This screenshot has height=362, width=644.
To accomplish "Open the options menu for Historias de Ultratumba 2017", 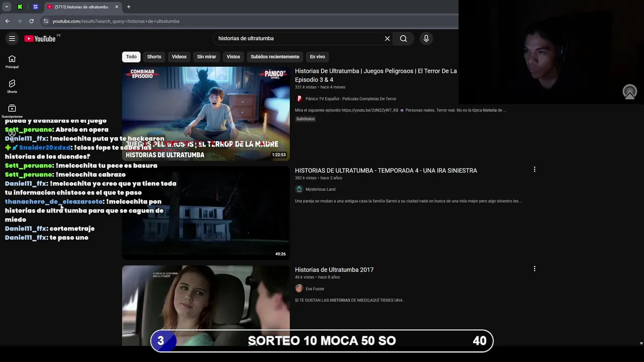I will pyautogui.click(x=534, y=269).
